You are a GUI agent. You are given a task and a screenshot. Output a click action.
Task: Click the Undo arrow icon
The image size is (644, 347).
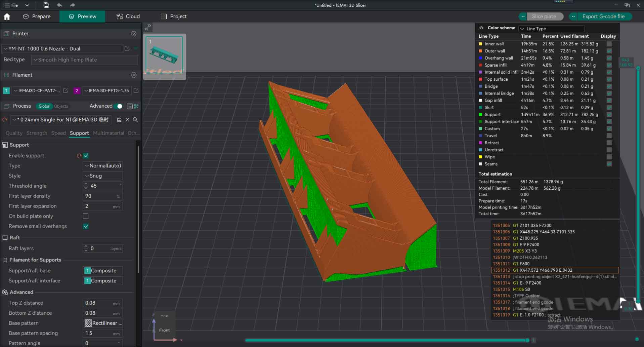(59, 5)
